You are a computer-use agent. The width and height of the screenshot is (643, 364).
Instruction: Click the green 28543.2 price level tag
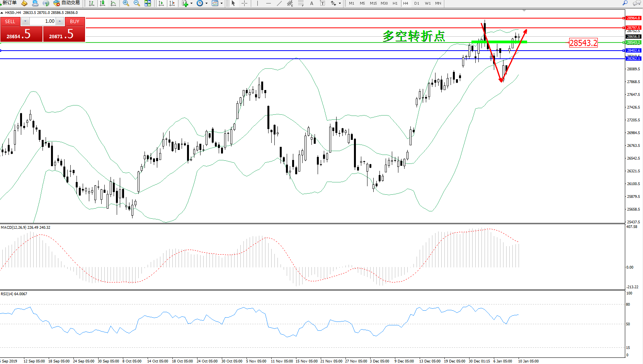[633, 43]
